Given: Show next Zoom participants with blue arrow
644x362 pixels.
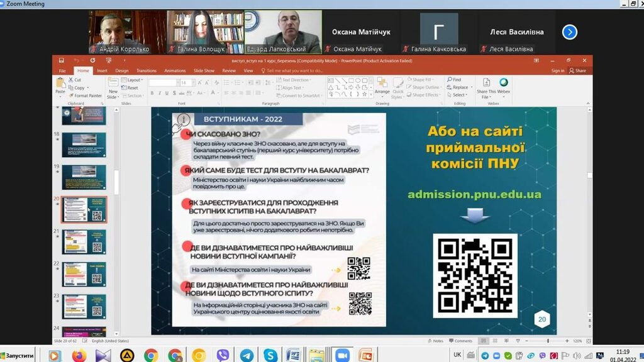Looking at the screenshot, I should pos(570,32).
